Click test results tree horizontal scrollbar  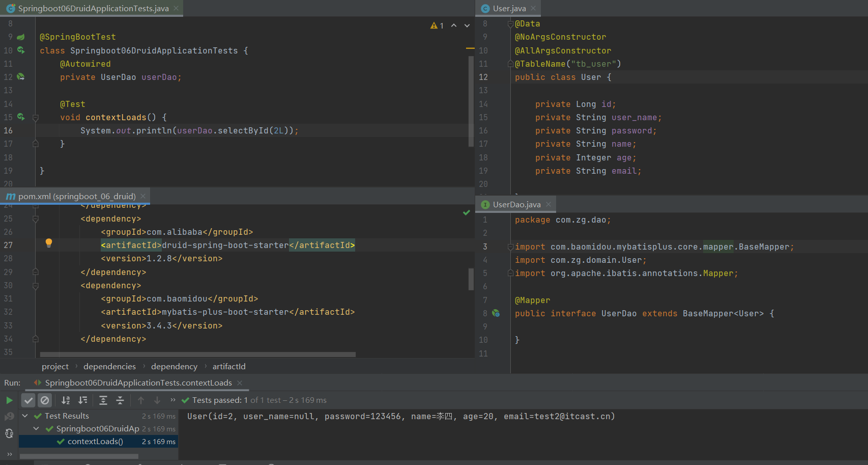pos(79,456)
